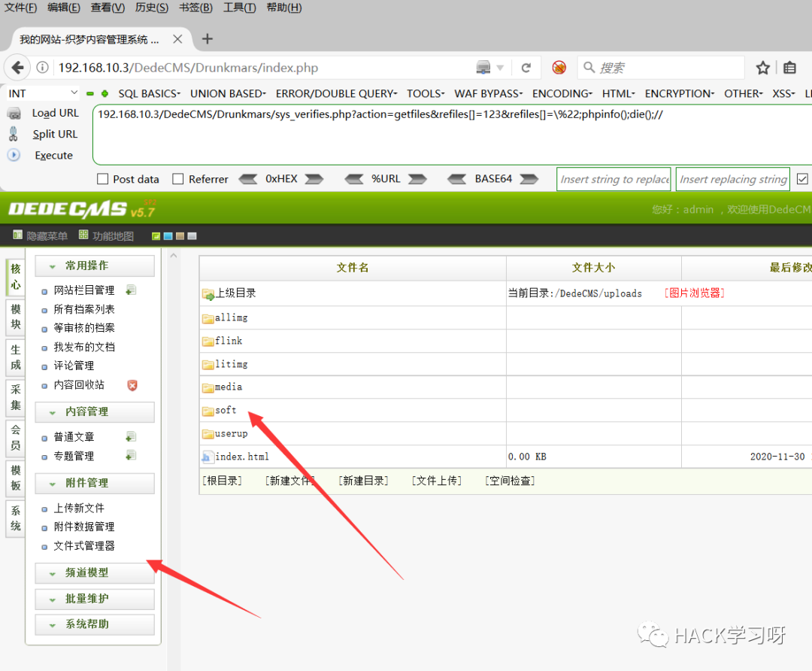Click the 文件式管理器 link
Screen dimensions: 812x671
84,545
